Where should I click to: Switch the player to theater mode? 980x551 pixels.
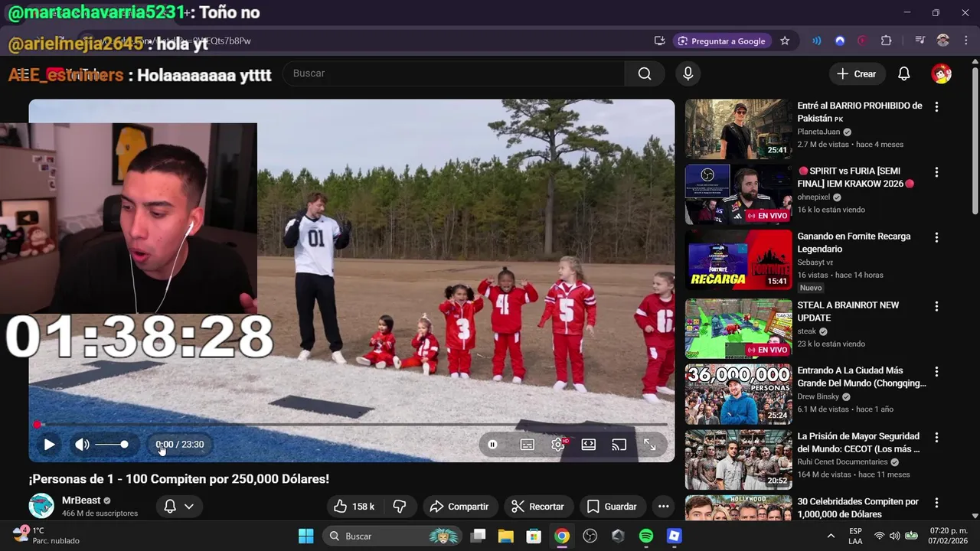coord(588,445)
